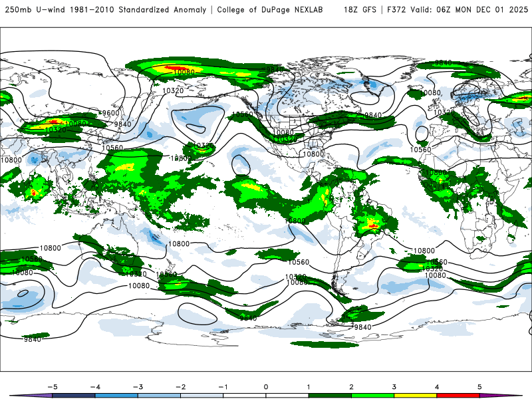Click "Valid: 06Z MON DEC 01 2025" text
The height and width of the screenshot is (399, 532).
click(x=469, y=10)
